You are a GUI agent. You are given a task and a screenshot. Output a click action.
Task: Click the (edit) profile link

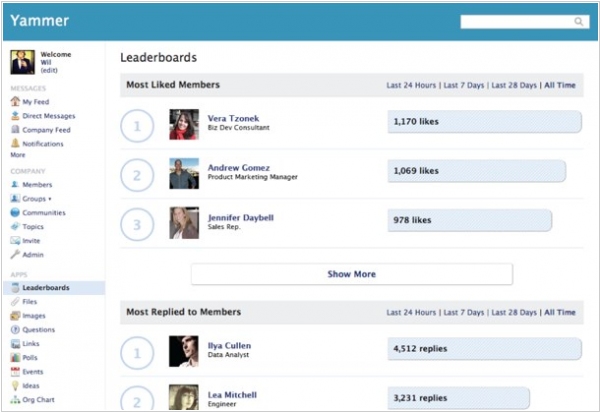coord(49,70)
